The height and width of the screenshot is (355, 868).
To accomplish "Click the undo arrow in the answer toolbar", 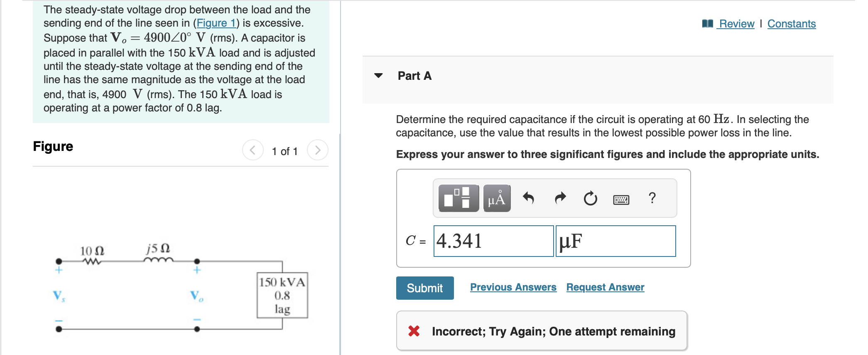I will click(x=529, y=198).
